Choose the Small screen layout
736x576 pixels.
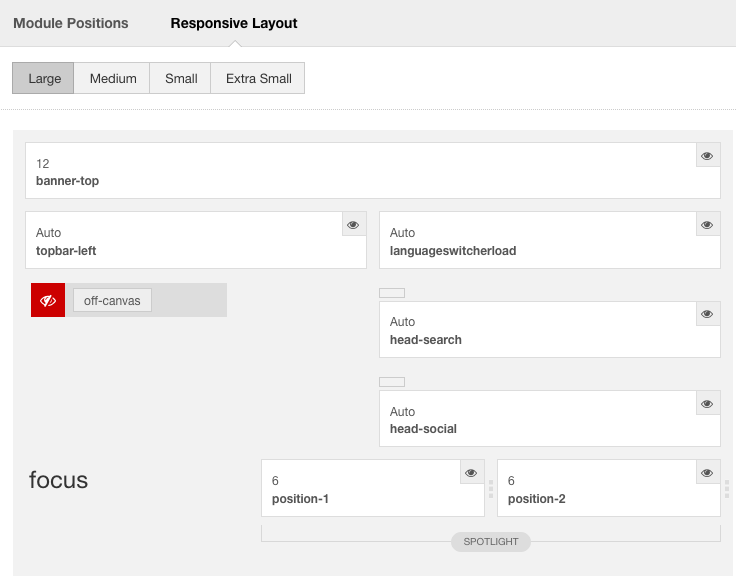click(x=180, y=78)
